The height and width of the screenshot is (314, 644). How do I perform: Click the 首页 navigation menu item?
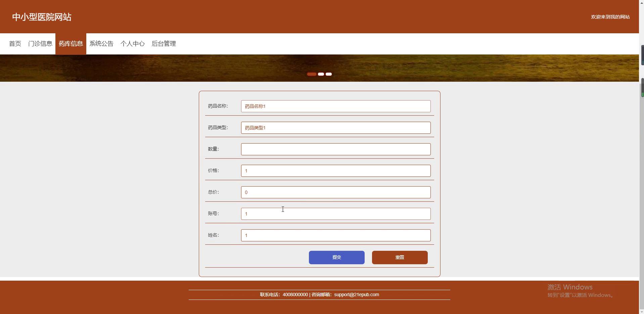click(15, 44)
